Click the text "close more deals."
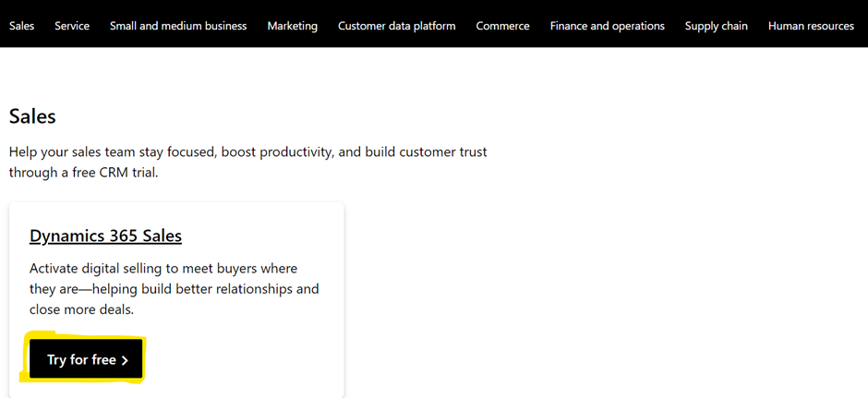This screenshot has height=398, width=868. click(x=82, y=309)
